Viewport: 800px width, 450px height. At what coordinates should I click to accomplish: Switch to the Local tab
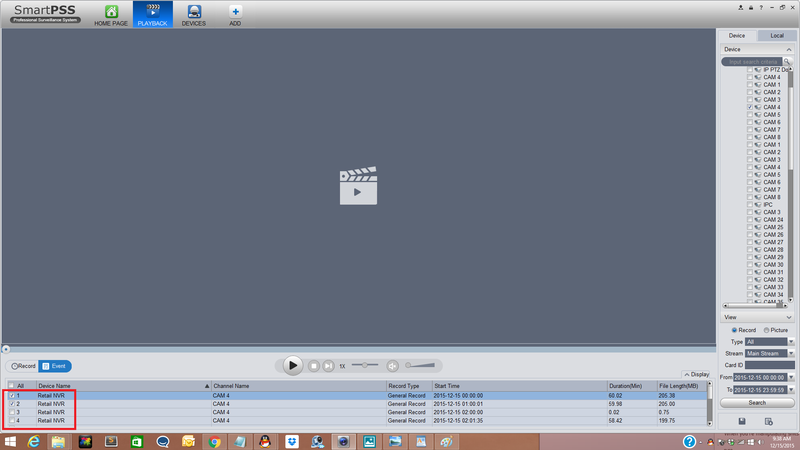click(777, 36)
